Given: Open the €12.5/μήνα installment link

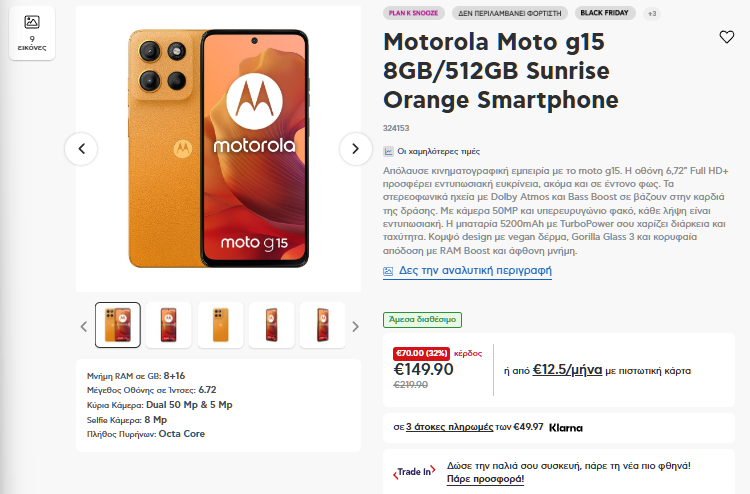Looking at the screenshot, I should (567, 370).
